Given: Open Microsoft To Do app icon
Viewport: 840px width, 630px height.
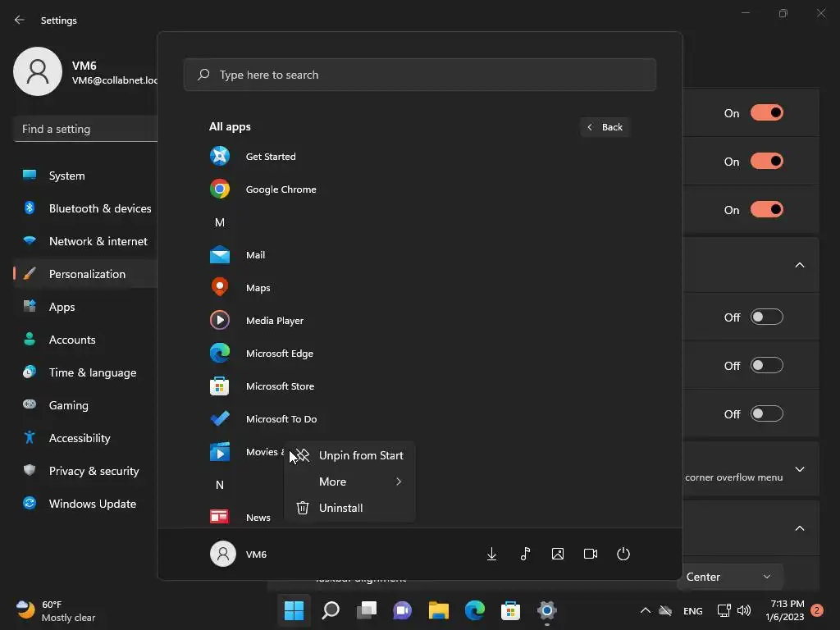Looking at the screenshot, I should [x=220, y=418].
